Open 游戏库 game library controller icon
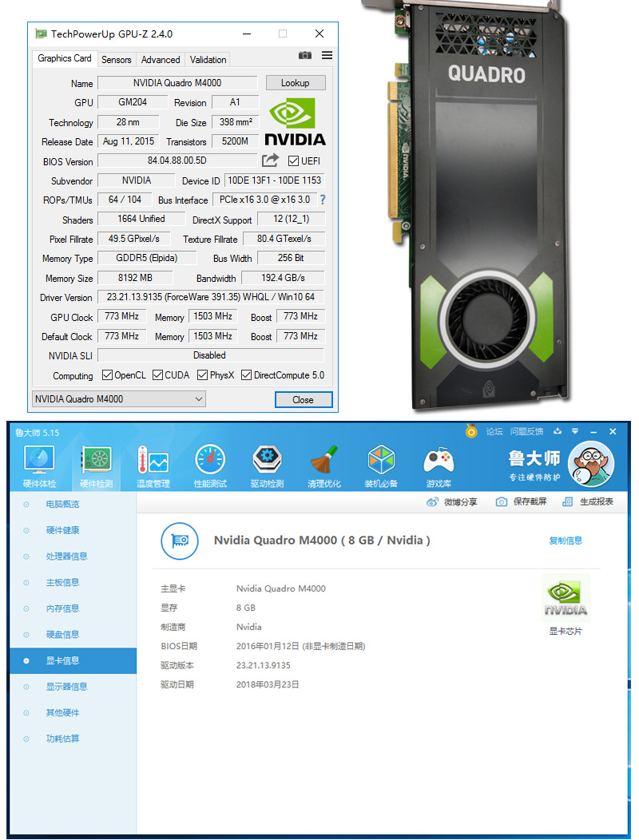639x840 pixels. pos(439,460)
